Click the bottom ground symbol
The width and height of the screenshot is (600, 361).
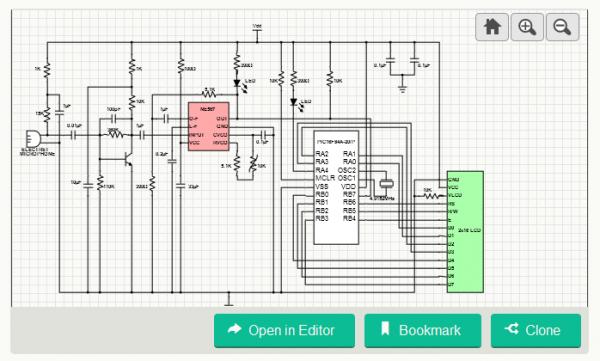click(x=229, y=301)
